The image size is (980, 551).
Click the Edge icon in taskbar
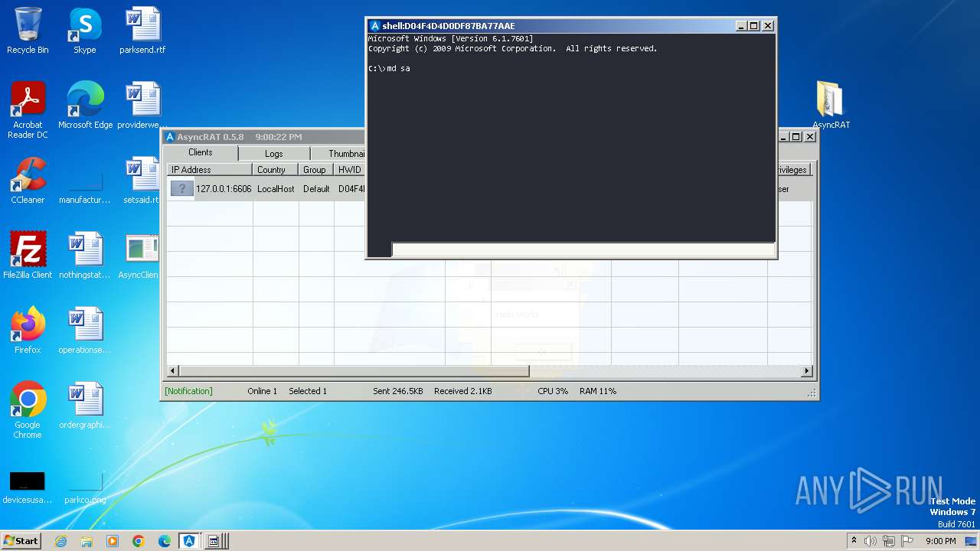tap(165, 541)
